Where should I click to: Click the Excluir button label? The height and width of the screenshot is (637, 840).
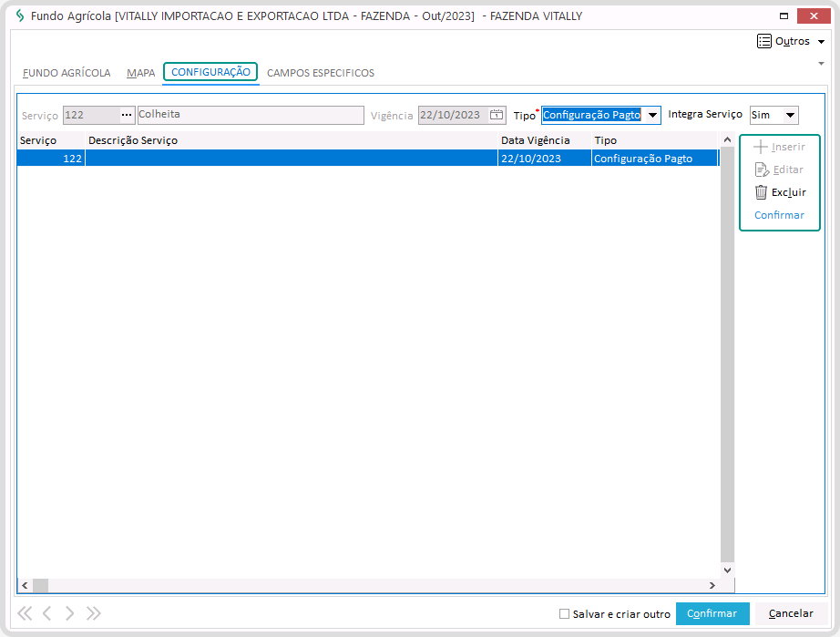pos(789,192)
